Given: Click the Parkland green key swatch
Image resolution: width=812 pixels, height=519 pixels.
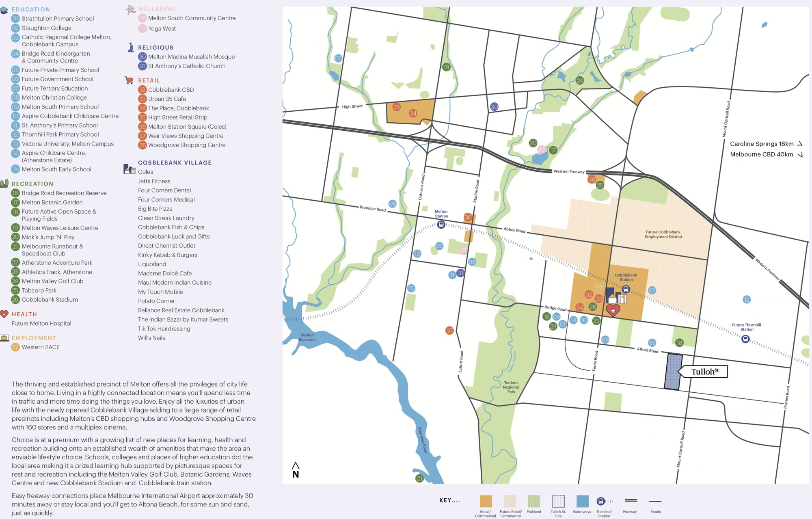Looking at the screenshot, I should pos(534,501).
